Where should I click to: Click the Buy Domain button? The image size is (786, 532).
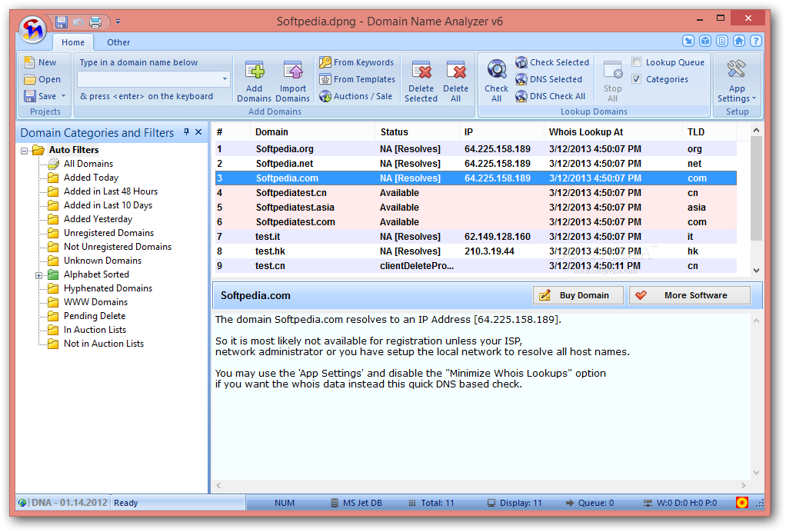coord(578,295)
